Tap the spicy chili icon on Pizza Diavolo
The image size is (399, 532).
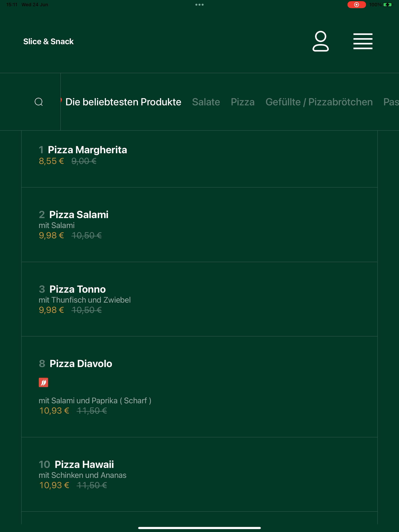pyautogui.click(x=43, y=382)
